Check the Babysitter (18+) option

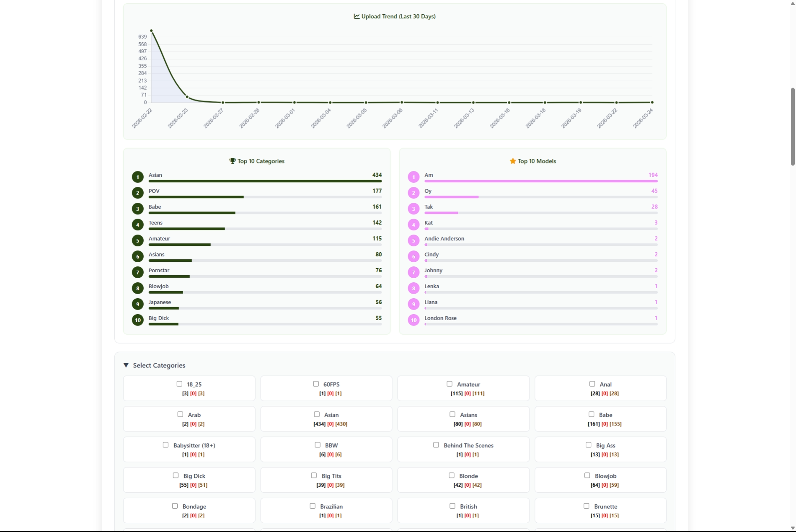[x=165, y=445]
